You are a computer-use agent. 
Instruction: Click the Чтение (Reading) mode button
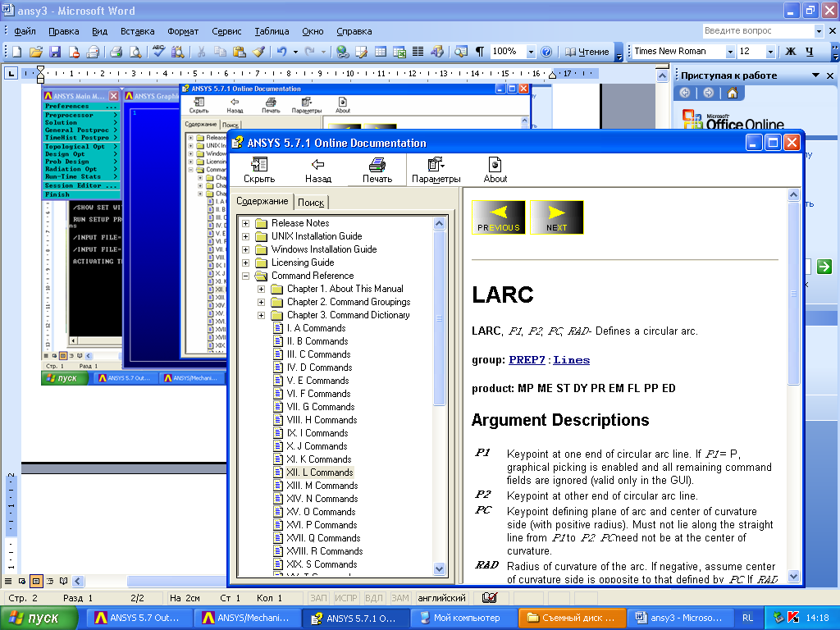587,52
